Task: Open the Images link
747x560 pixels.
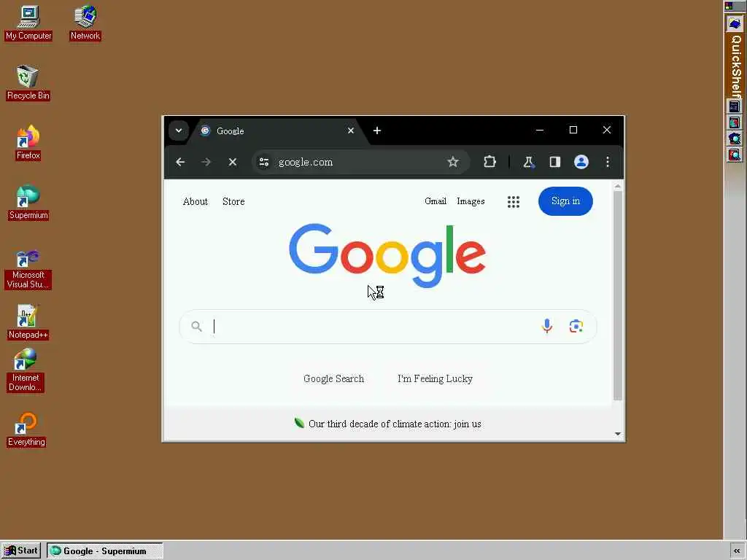Action: 471,201
